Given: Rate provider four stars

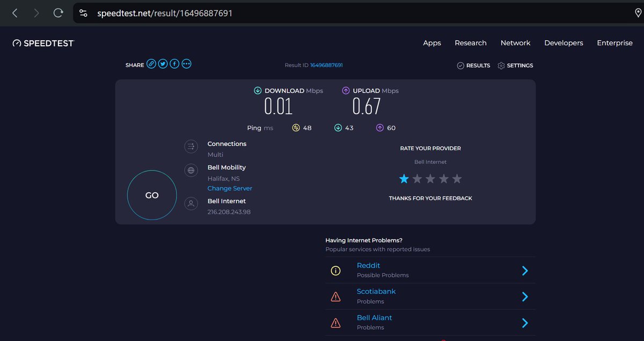Looking at the screenshot, I should (443, 179).
